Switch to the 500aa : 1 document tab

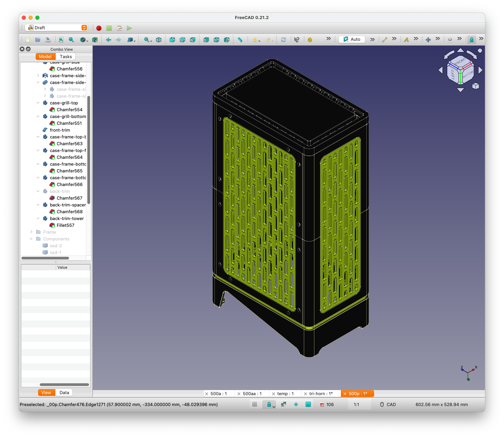252,393
